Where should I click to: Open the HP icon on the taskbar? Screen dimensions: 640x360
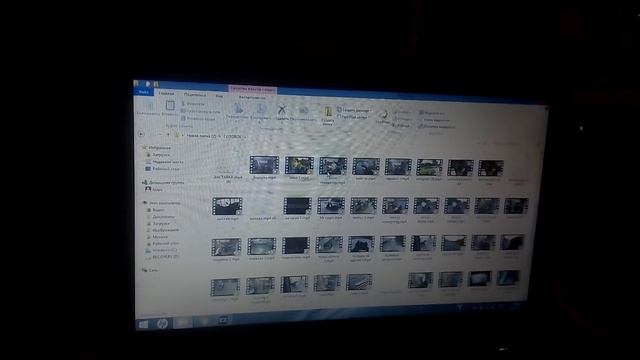pos(162,323)
